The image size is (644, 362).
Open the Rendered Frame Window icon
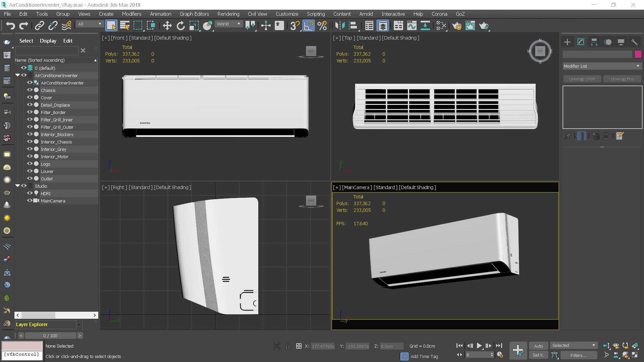click(470, 26)
